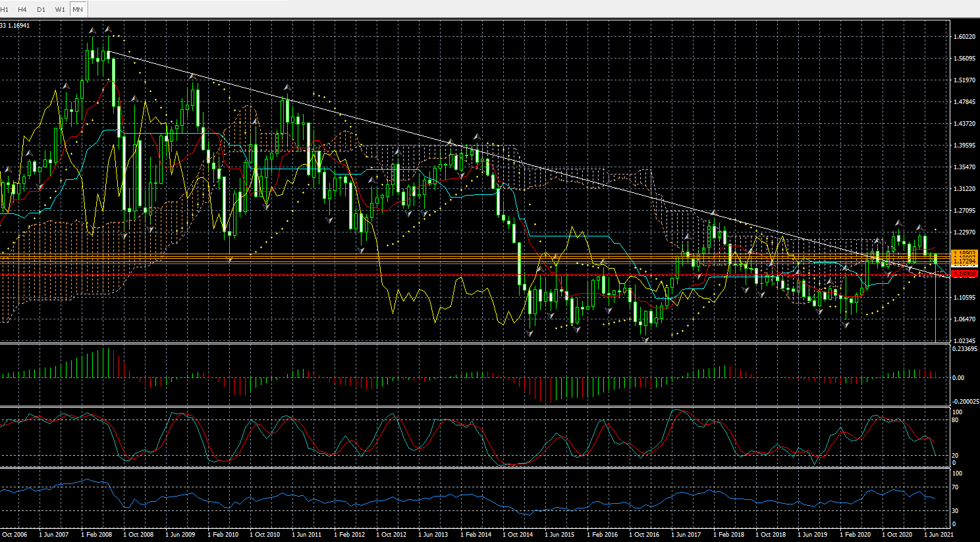Screen dimensions: 980x542
Task: Click the 1.02345 price scale value
Action: pos(964,340)
